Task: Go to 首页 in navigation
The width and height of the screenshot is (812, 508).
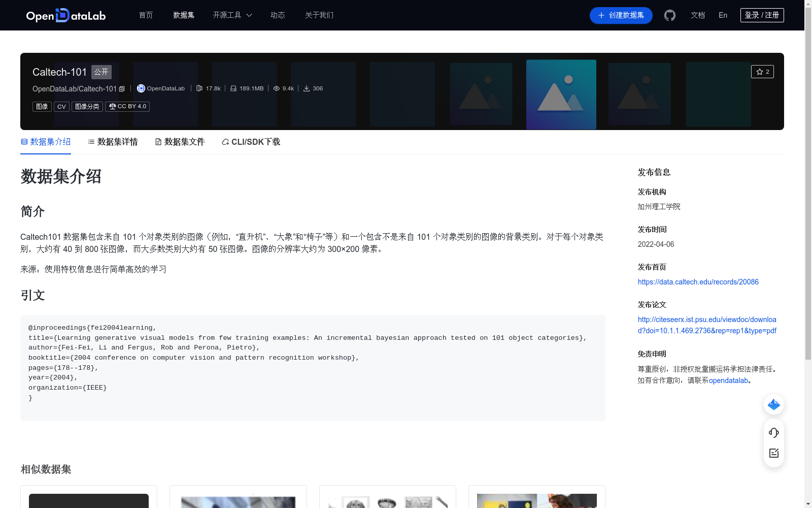Action: 146,15
